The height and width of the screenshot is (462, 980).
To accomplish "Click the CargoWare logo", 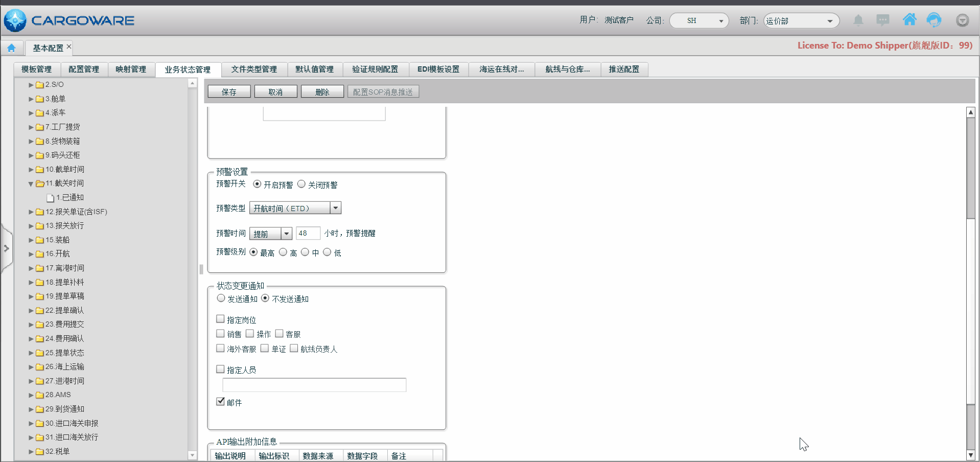I will [x=69, y=20].
